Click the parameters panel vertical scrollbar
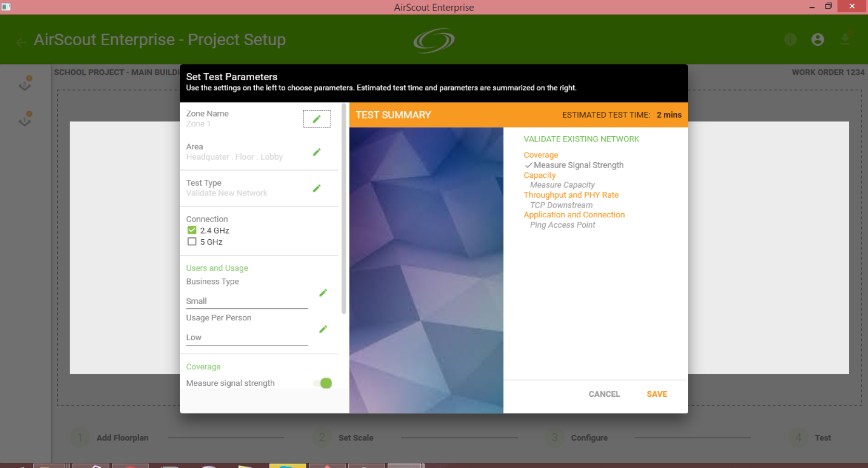The image size is (868, 468). coord(344,209)
